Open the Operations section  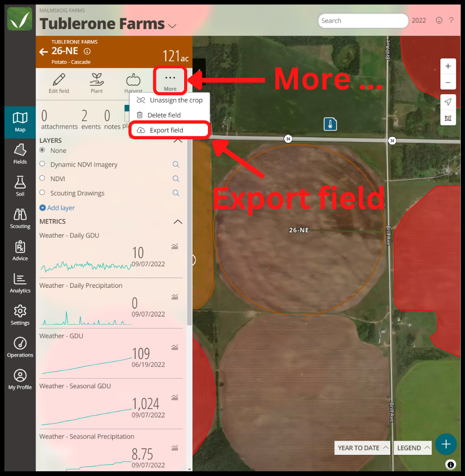point(20,347)
